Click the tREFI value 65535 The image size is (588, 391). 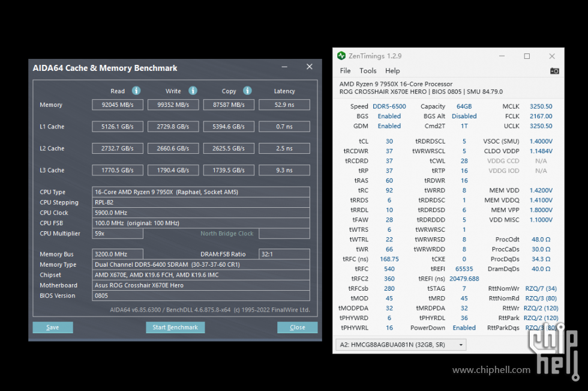(x=464, y=268)
